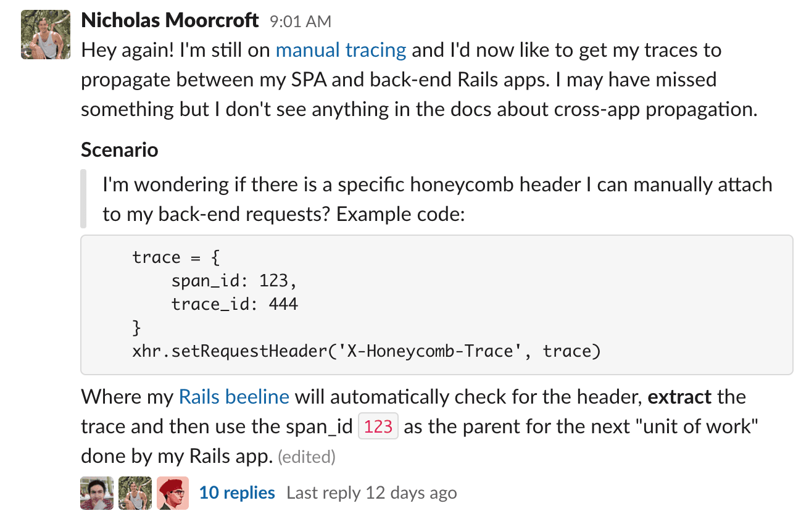Click the (edited) indicator

click(x=307, y=457)
